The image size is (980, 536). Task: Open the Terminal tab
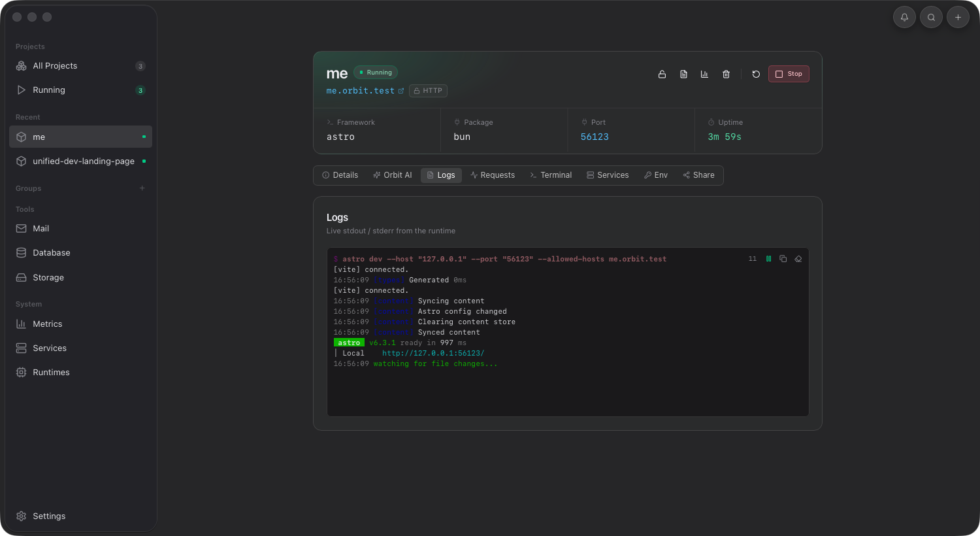pos(551,175)
